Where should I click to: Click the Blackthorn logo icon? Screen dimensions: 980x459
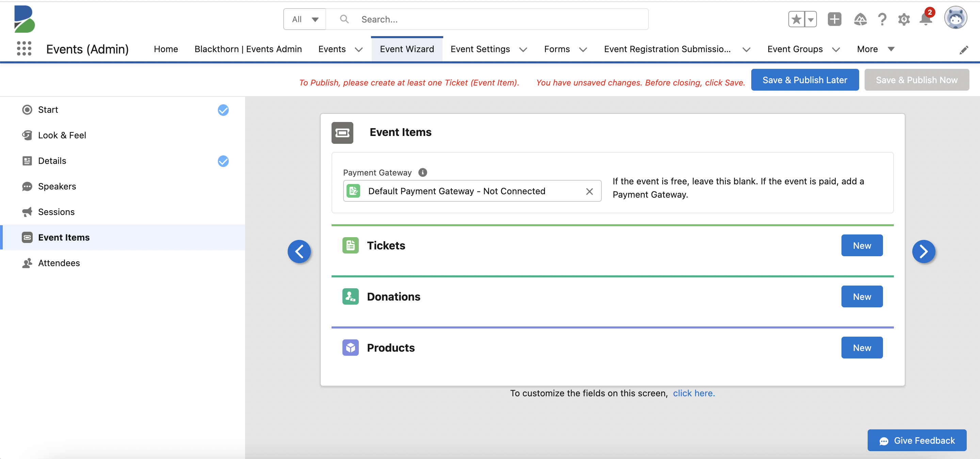coord(25,19)
